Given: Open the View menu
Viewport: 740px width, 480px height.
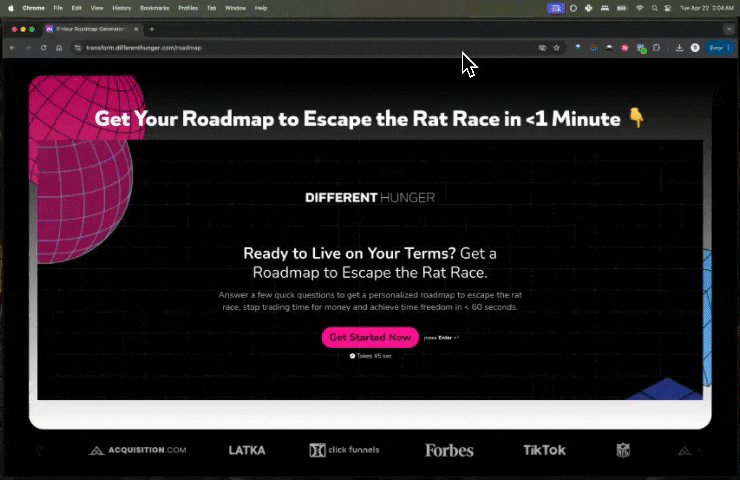Looking at the screenshot, I should point(97,8).
